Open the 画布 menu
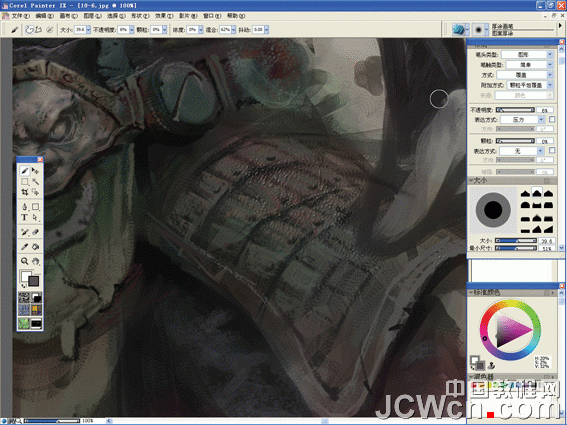 coord(68,16)
